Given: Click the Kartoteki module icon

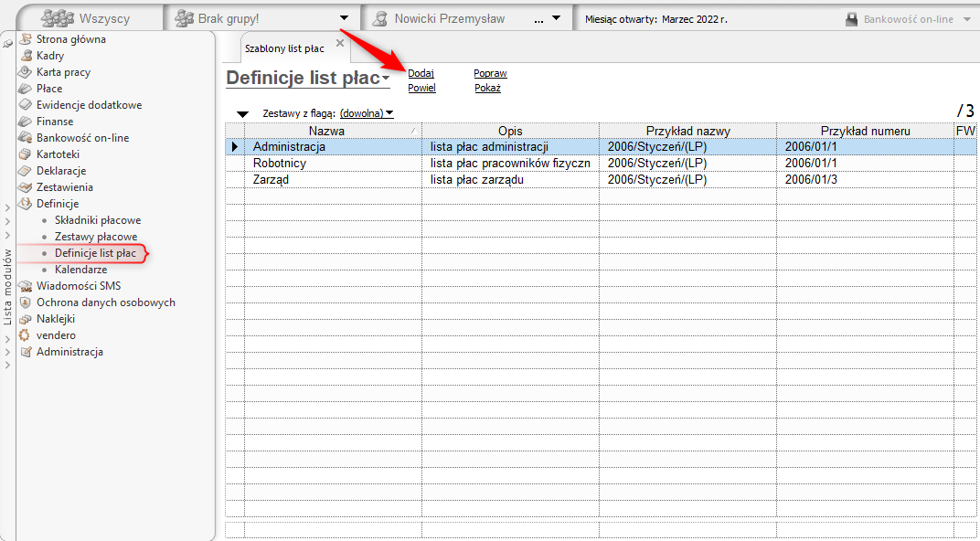Looking at the screenshot, I should (26, 154).
